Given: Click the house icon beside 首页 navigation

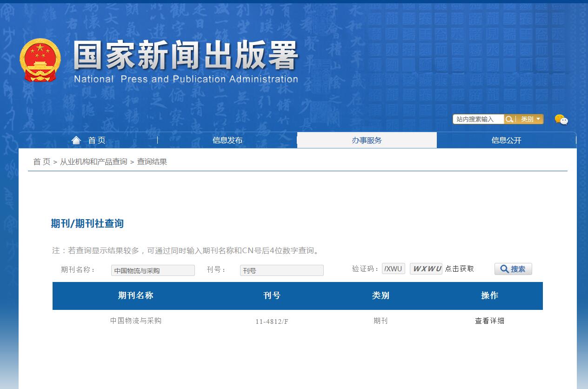Looking at the screenshot, I should 76,140.
